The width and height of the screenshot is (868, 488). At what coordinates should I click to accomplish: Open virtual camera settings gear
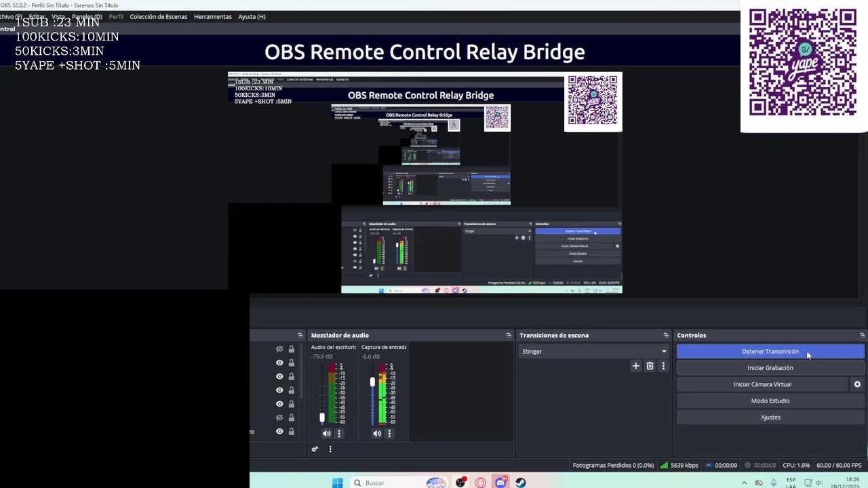point(857,384)
